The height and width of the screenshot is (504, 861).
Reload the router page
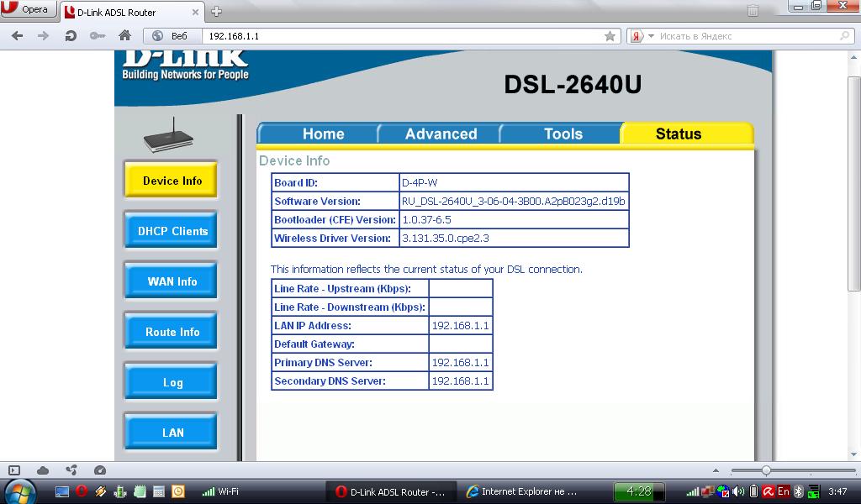71,36
